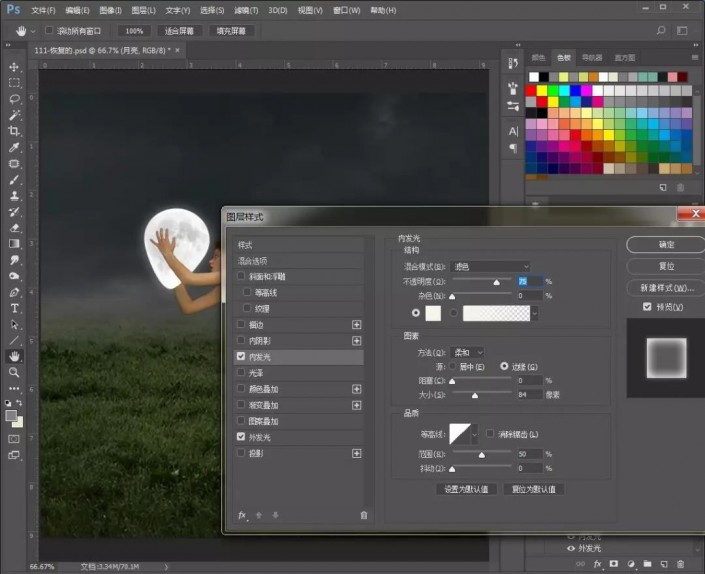The image size is (705, 574).
Task: Open the Contour picker dropdown arrow
Action: (x=474, y=435)
